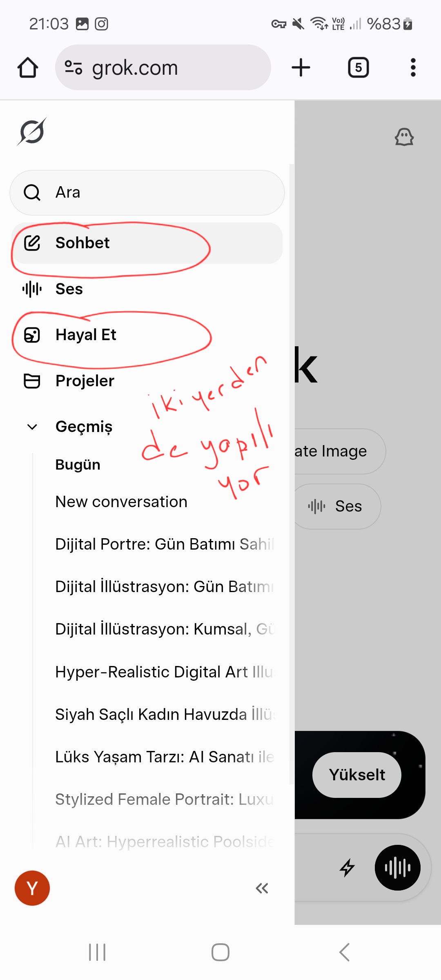Open a new browser tab with plus

(301, 67)
